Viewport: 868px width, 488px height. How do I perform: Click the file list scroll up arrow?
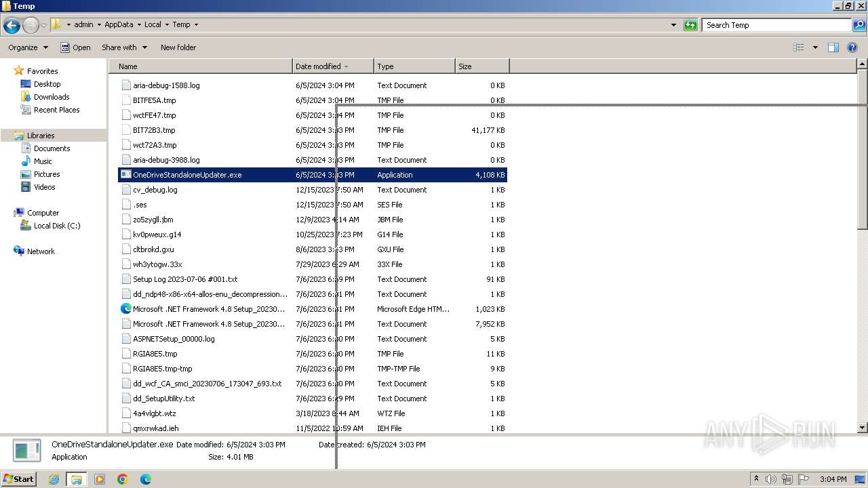pyautogui.click(x=862, y=64)
